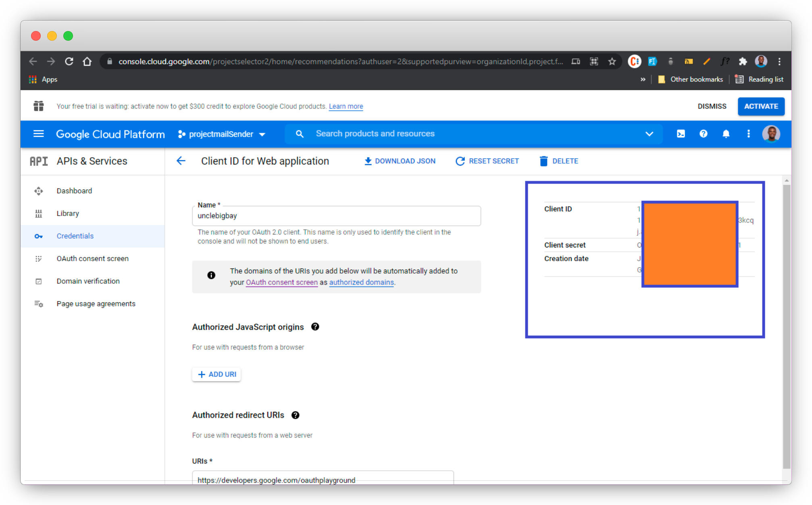Click the QR/grid icon in address bar
The height and width of the screenshot is (505, 812).
pyautogui.click(x=594, y=61)
